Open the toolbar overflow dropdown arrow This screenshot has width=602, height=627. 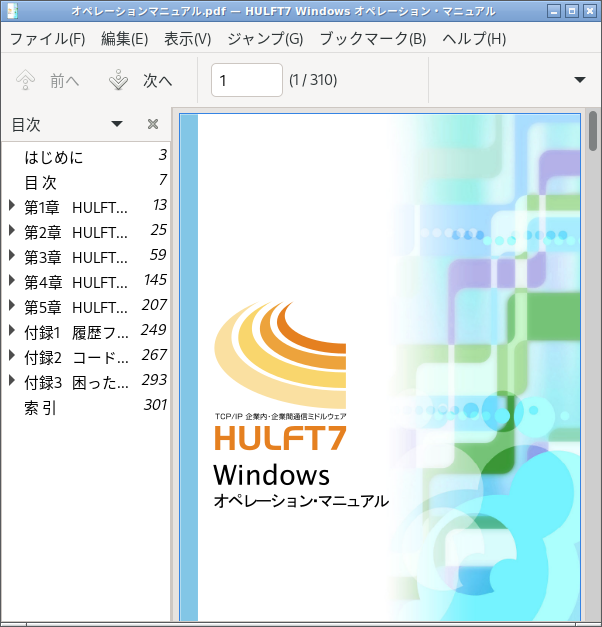[x=580, y=80]
